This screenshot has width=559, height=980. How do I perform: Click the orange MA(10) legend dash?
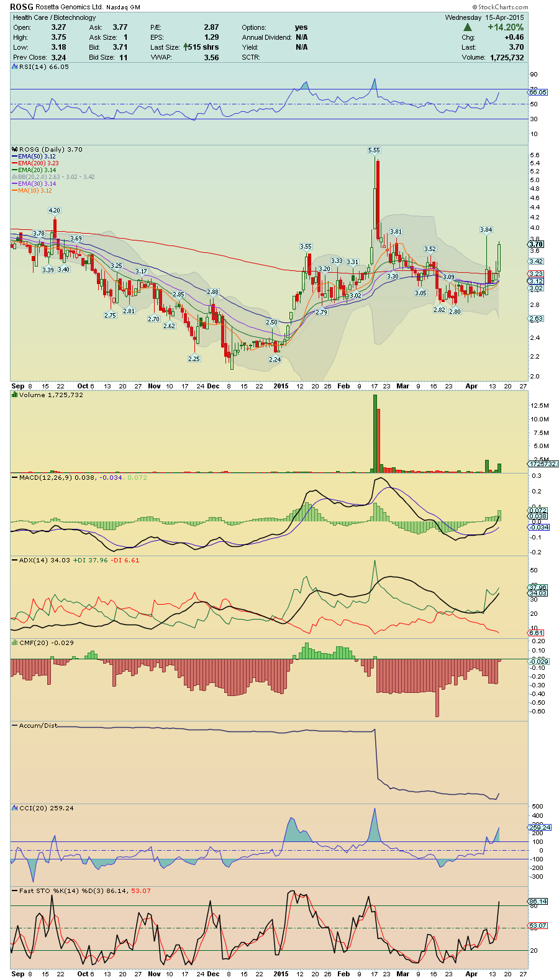pyautogui.click(x=14, y=191)
